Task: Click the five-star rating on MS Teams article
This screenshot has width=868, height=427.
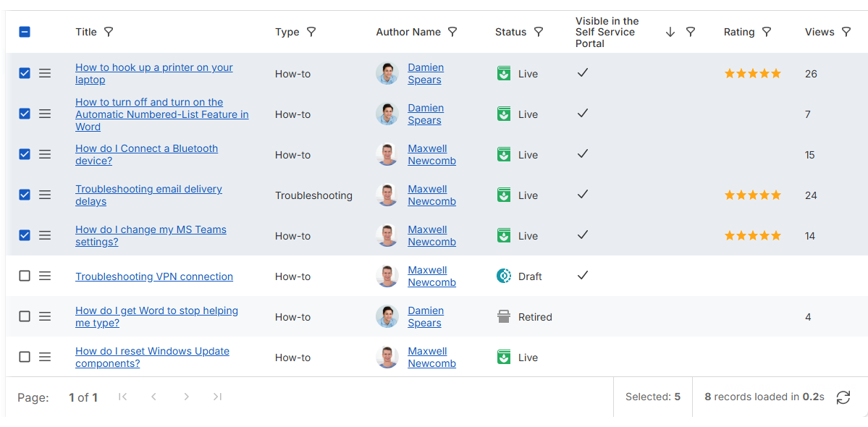Action: pyautogui.click(x=753, y=235)
